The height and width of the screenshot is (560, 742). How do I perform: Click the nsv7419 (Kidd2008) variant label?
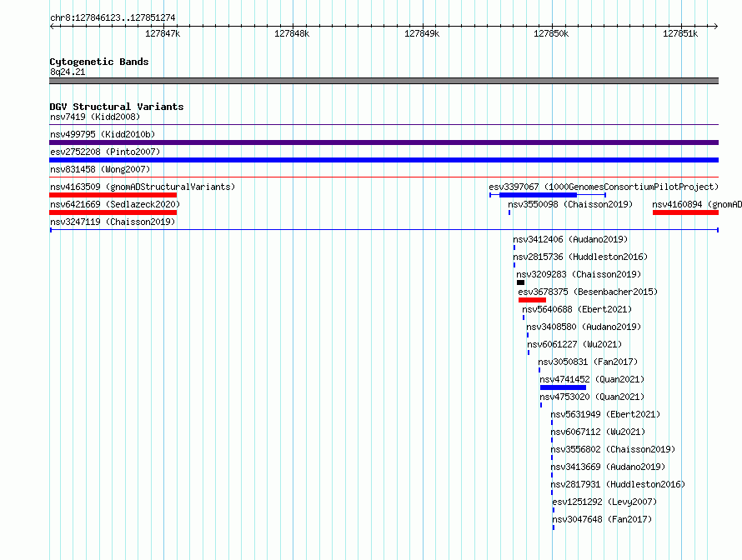[95, 117]
